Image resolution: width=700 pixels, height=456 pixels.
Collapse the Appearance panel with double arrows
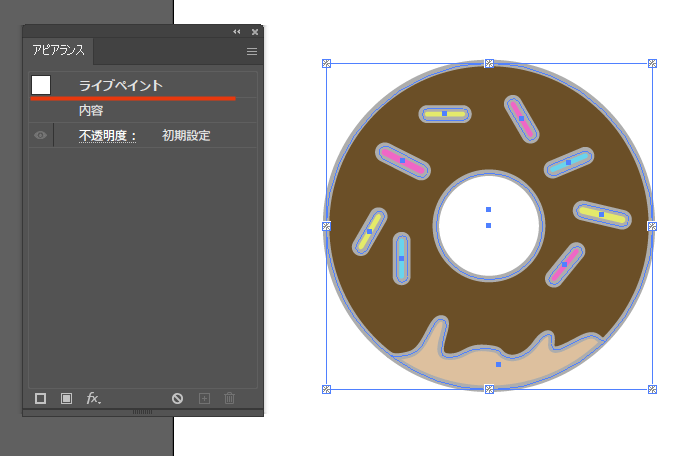click(237, 32)
